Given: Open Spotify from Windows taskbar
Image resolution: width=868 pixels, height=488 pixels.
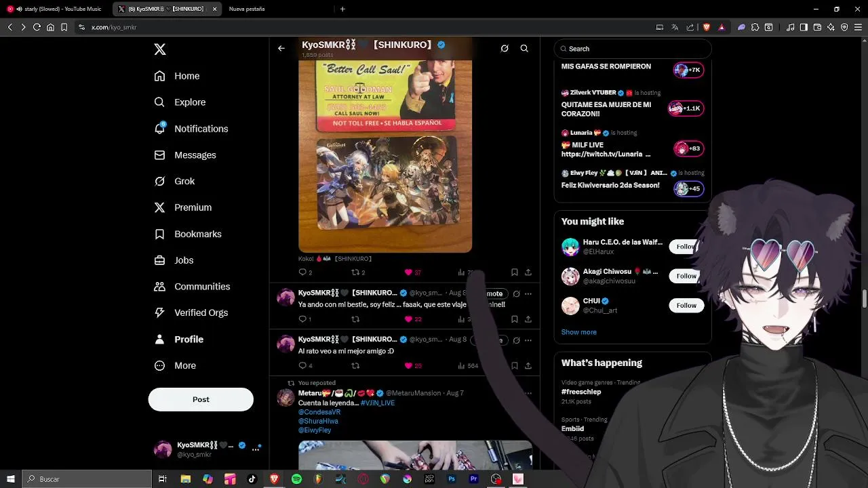Looking at the screenshot, I should click(296, 479).
